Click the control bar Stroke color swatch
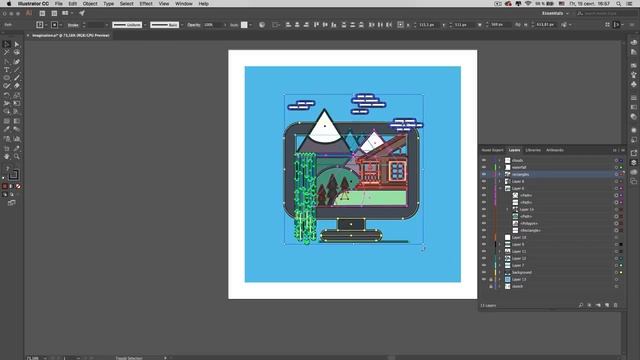The height and width of the screenshot is (360, 640). click(55, 25)
